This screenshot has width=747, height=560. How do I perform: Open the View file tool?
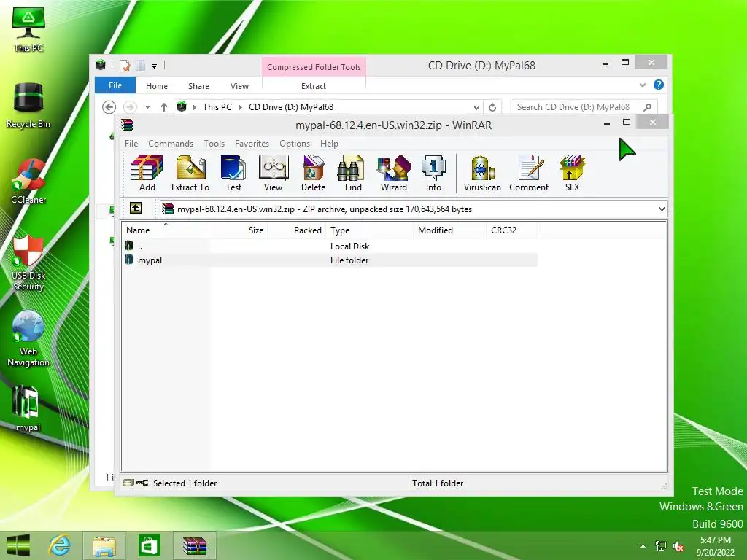274,174
